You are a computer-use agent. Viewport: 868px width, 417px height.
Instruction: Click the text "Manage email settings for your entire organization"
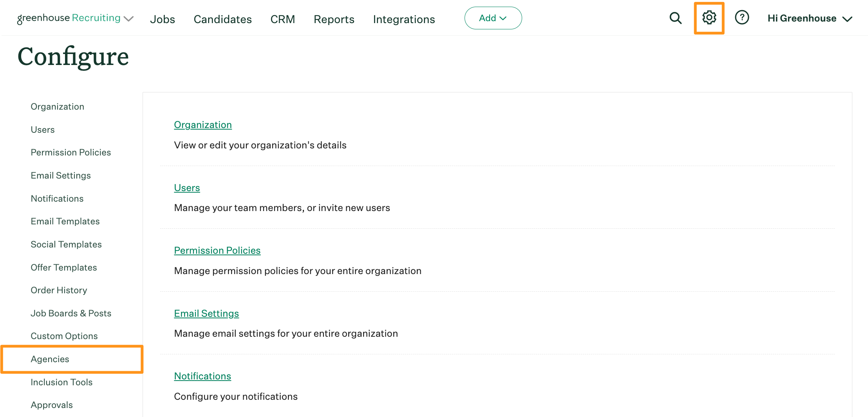(286, 334)
